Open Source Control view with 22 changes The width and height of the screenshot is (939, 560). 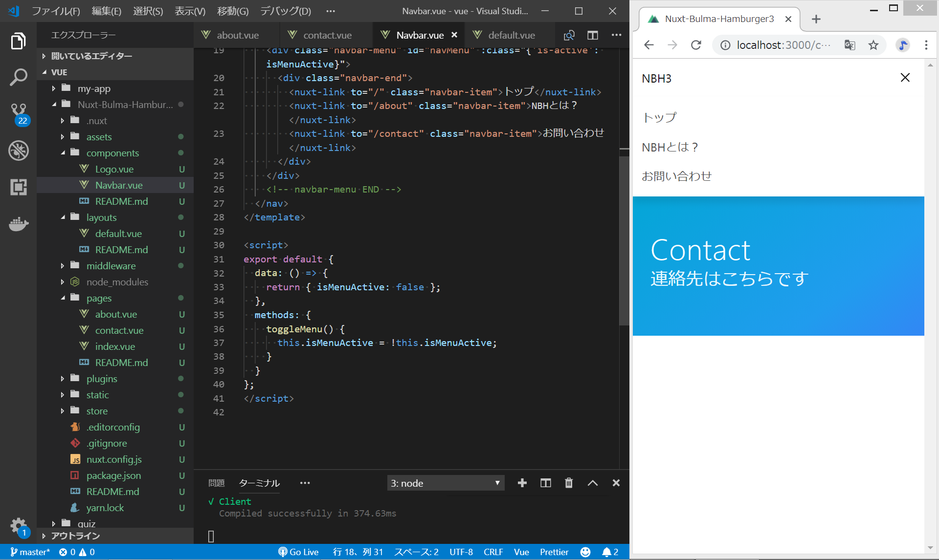tap(19, 114)
